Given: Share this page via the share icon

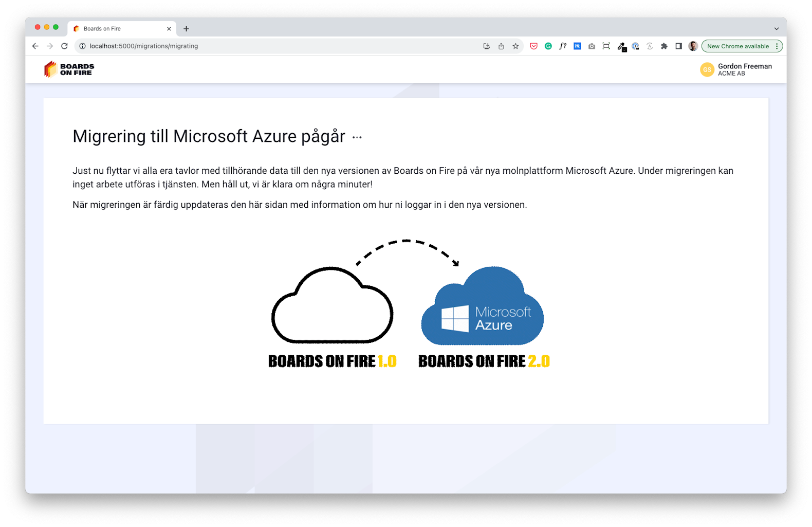Looking at the screenshot, I should click(501, 46).
